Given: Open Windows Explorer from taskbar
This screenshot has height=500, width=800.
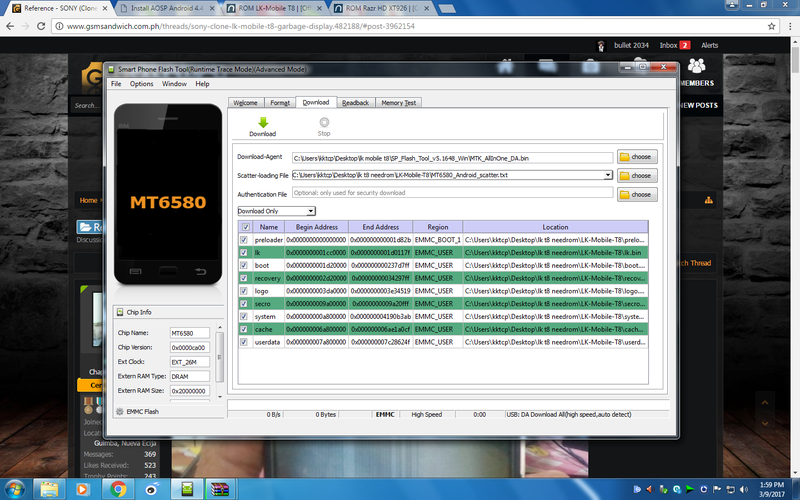Looking at the screenshot, I should click(49, 489).
